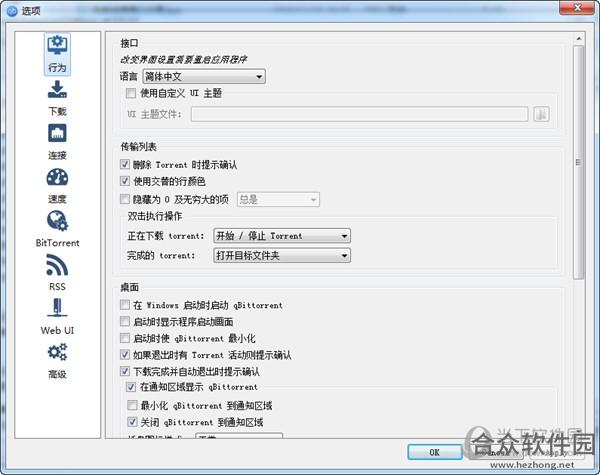Open the 速度 (Speed) settings icon
The width and height of the screenshot is (600, 475).
click(57, 177)
